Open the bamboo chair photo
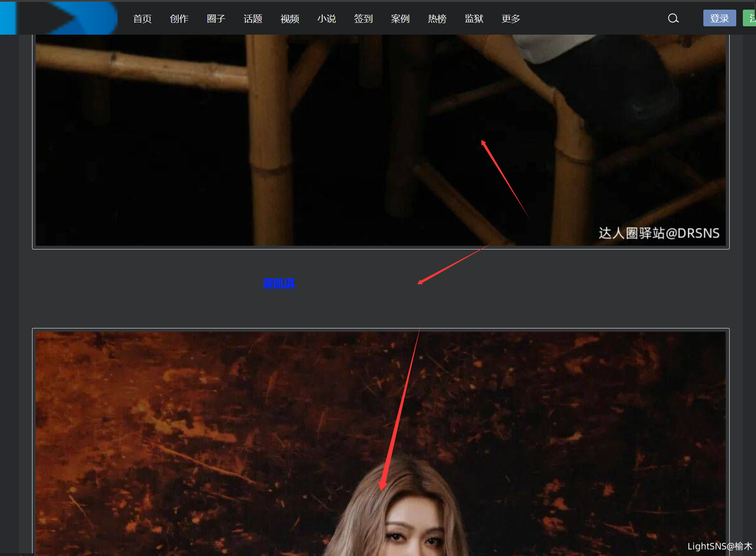The width and height of the screenshot is (756, 556). [x=307, y=140]
